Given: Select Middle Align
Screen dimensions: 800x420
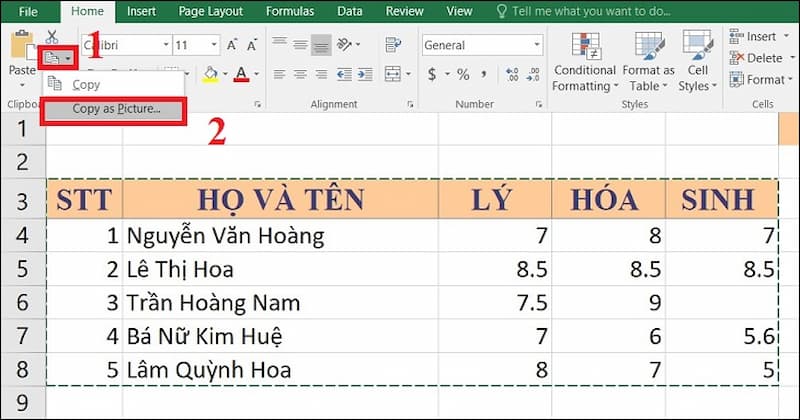Looking at the screenshot, I should [300, 45].
